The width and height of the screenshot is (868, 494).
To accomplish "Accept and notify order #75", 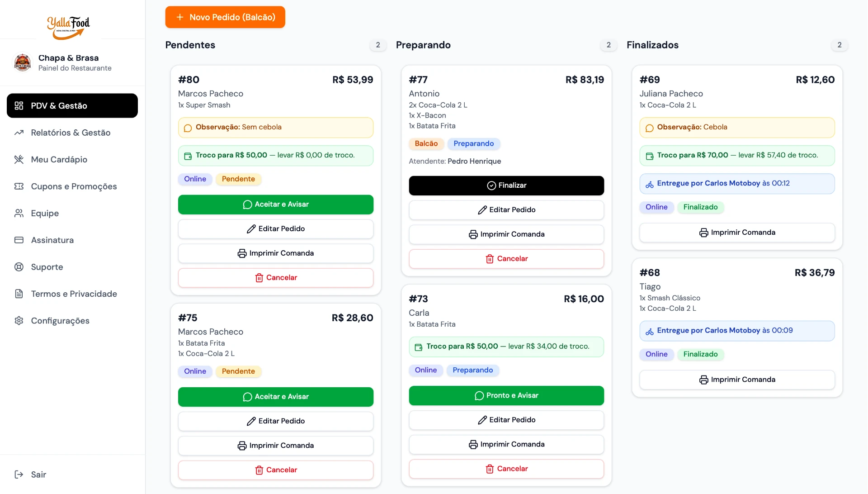I will (276, 397).
